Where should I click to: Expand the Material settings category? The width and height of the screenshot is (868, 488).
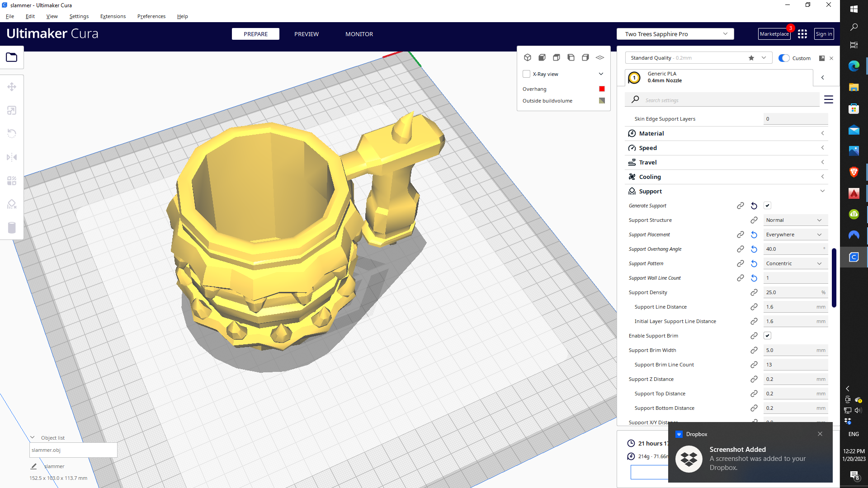[x=726, y=133]
